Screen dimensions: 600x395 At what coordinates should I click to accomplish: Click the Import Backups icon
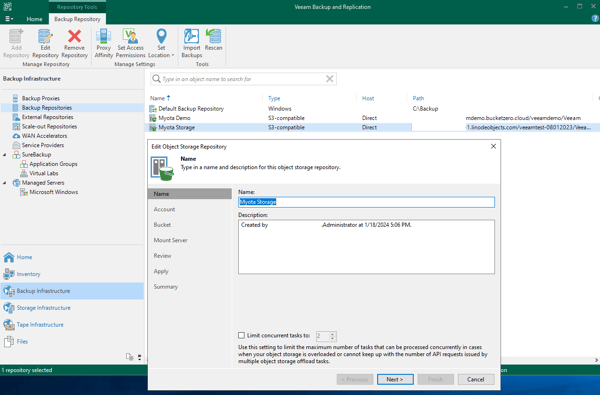coord(191,37)
